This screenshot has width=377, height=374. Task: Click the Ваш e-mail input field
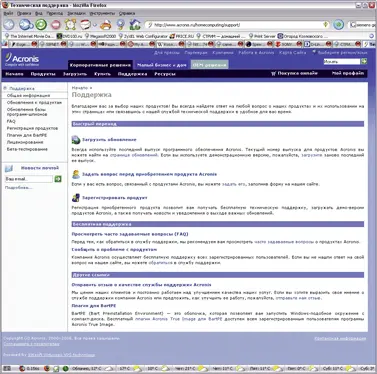[x=29, y=179]
